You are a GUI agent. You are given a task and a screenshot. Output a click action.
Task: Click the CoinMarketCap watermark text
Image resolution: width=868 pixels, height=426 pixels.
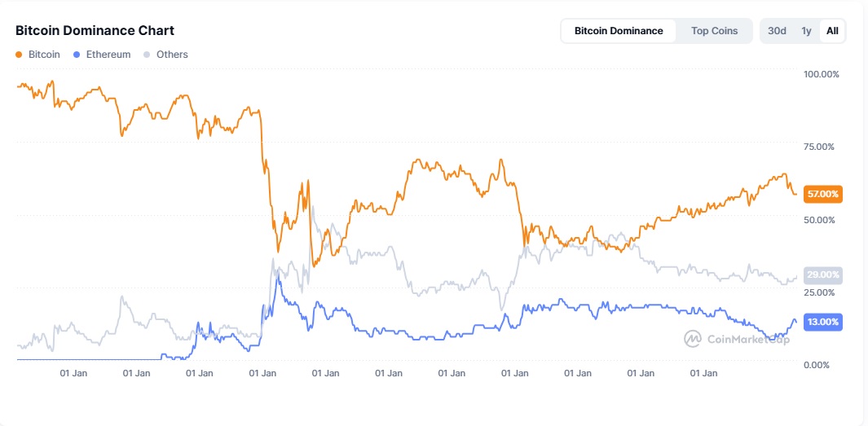coord(748,339)
